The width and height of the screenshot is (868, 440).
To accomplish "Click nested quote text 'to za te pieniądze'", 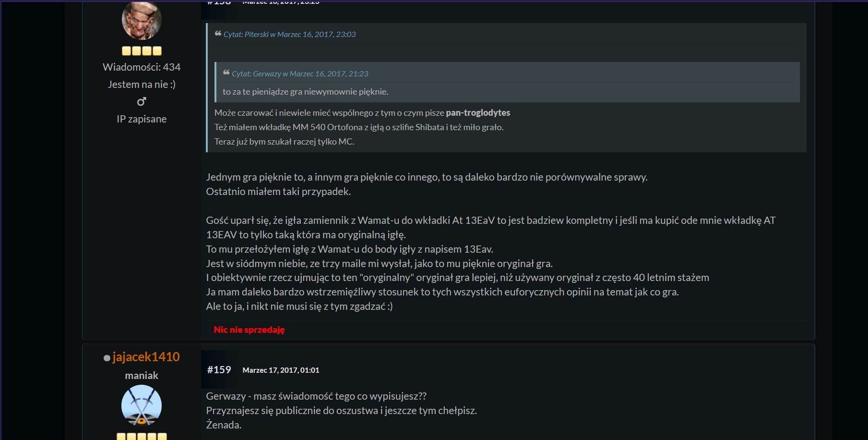I will [x=305, y=92].
